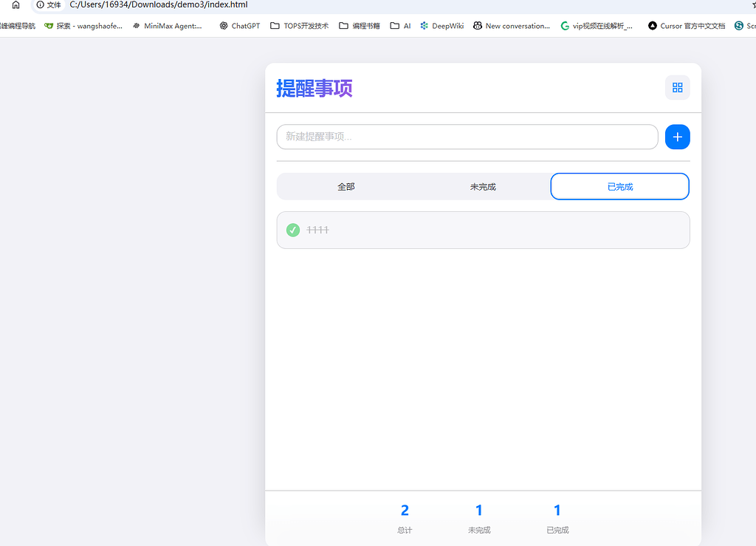Open the New conversation bookmark
This screenshot has height=546, width=756.
512,26
